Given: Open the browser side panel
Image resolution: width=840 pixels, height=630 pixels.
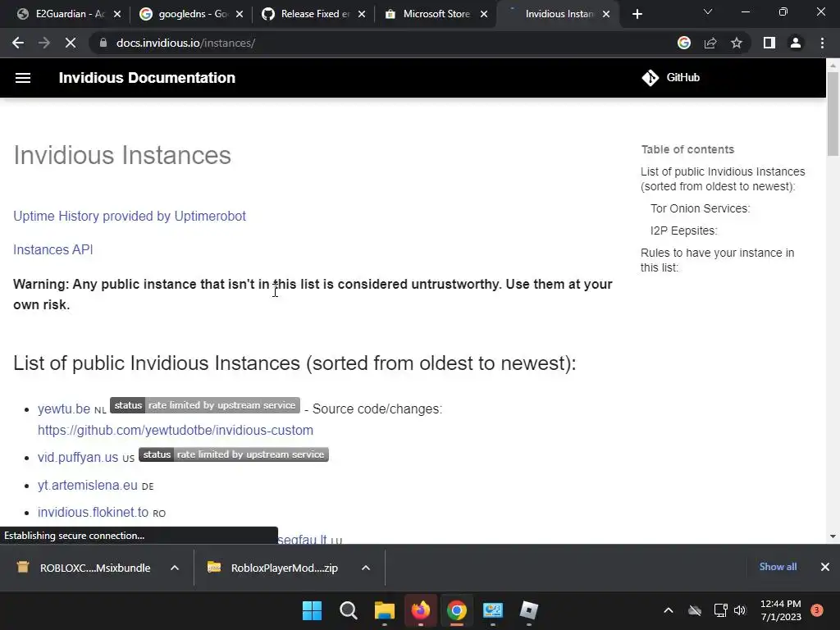Looking at the screenshot, I should (769, 43).
